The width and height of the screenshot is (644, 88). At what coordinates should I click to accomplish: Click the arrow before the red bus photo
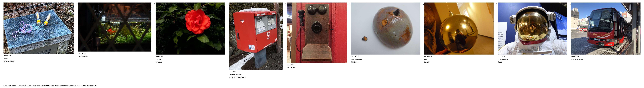[569, 4]
